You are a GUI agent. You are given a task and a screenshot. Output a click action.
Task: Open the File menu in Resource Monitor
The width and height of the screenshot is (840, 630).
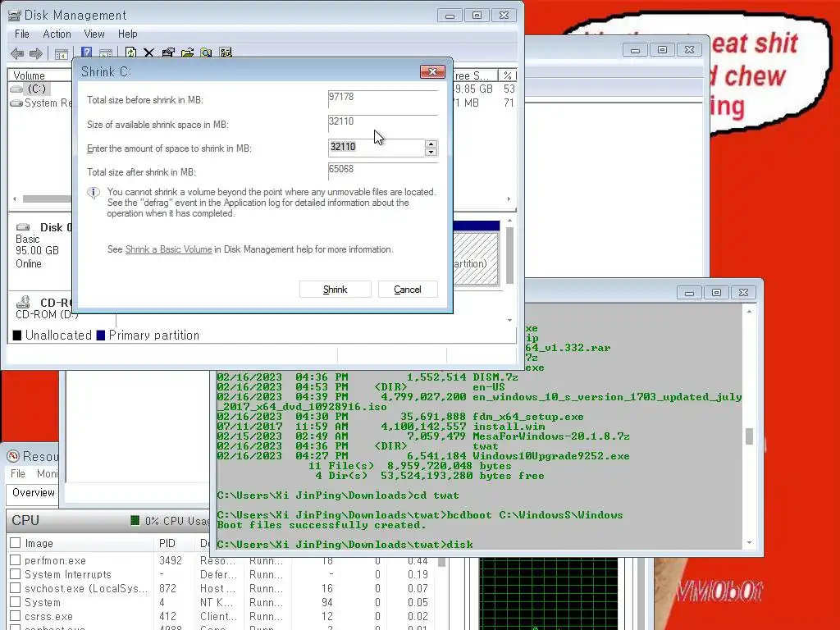pyautogui.click(x=18, y=473)
